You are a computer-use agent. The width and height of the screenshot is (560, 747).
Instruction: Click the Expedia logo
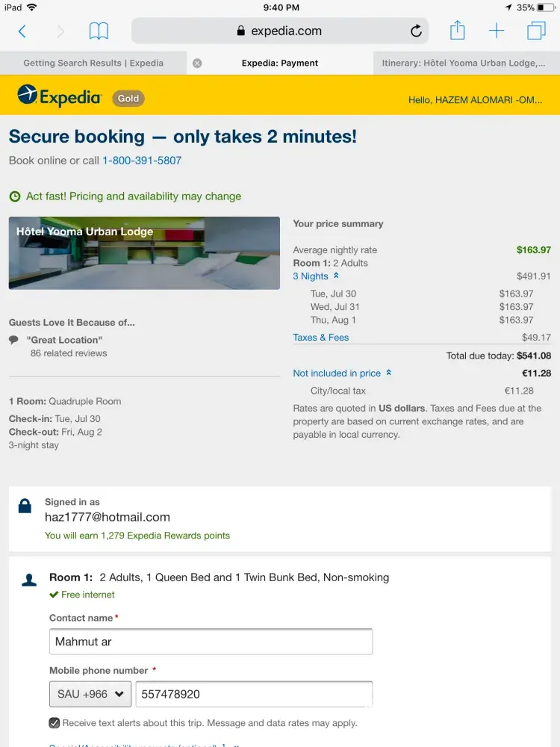pos(60,96)
